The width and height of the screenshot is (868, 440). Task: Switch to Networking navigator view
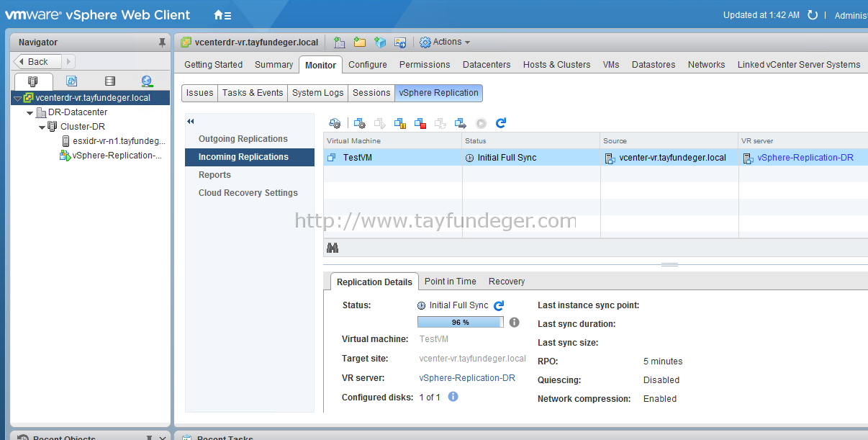pos(147,81)
